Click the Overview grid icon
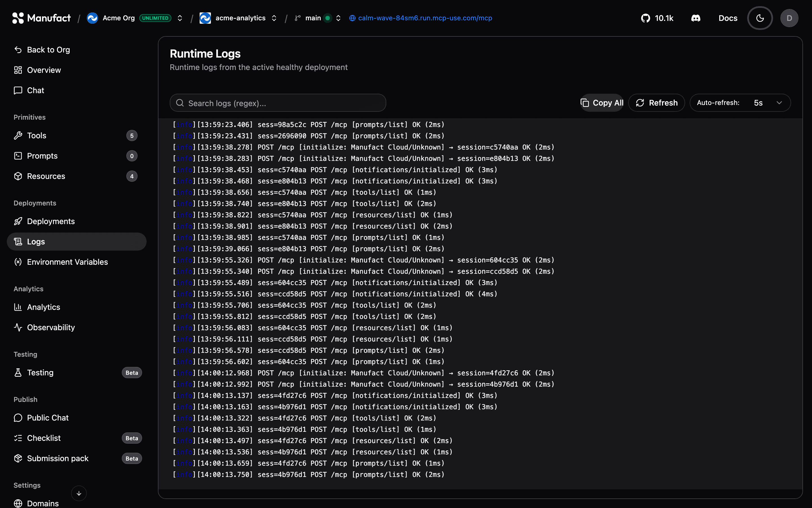 (18, 70)
